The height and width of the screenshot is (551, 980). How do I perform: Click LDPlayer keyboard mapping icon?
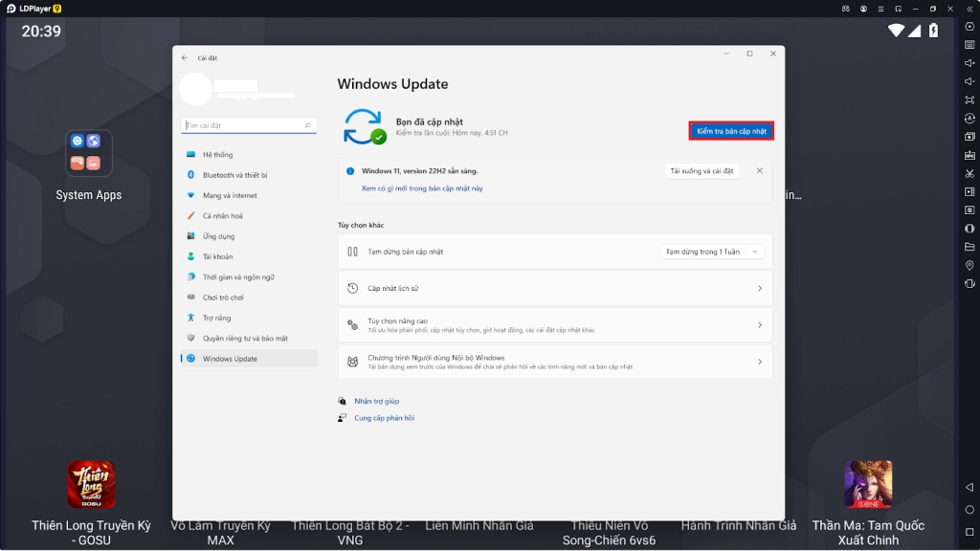pyautogui.click(x=969, y=45)
